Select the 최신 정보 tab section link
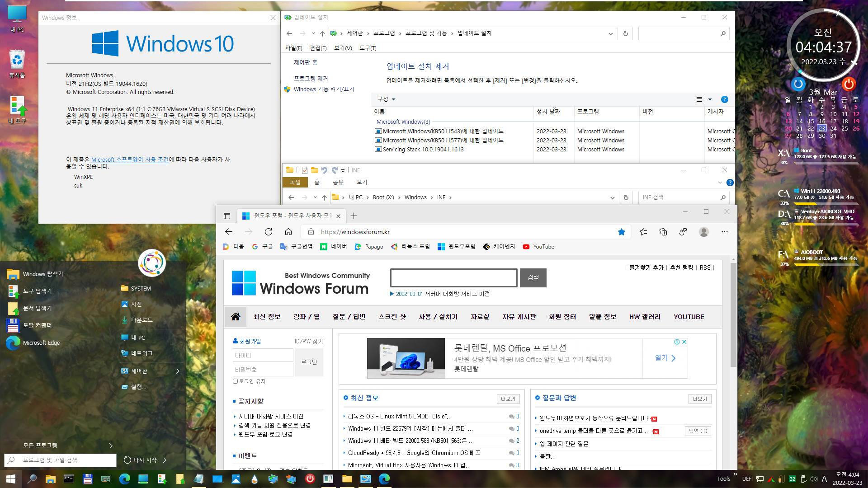This screenshot has width=868, height=488. pyautogui.click(x=266, y=316)
